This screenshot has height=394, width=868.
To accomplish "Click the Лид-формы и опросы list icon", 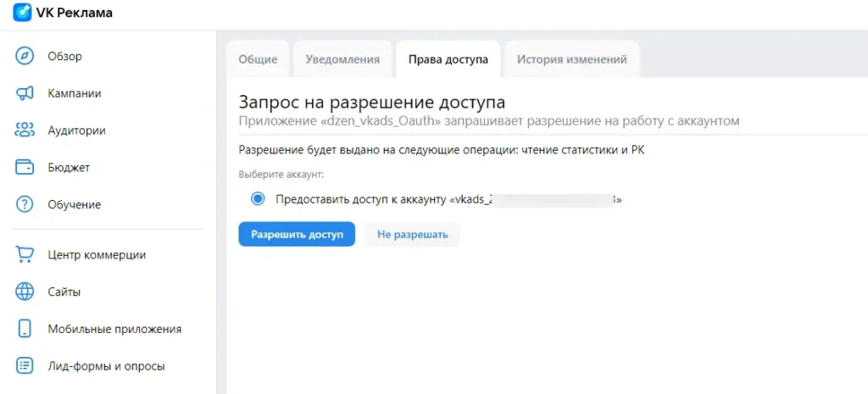I will point(25,366).
